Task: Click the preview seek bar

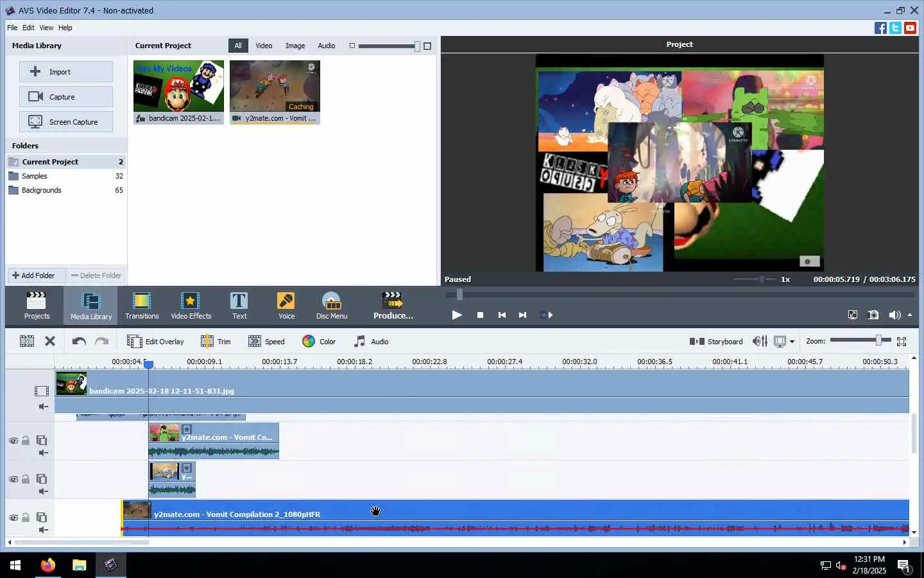Action: coord(680,295)
